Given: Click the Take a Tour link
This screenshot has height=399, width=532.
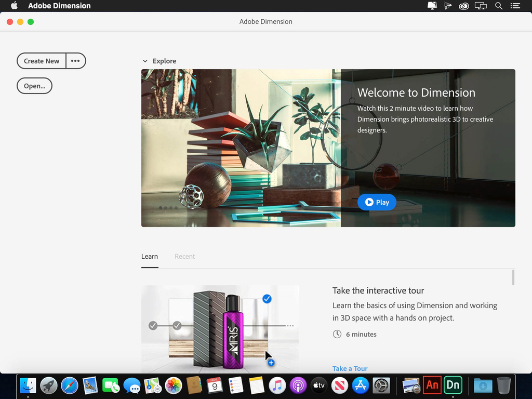Looking at the screenshot, I should (x=350, y=368).
